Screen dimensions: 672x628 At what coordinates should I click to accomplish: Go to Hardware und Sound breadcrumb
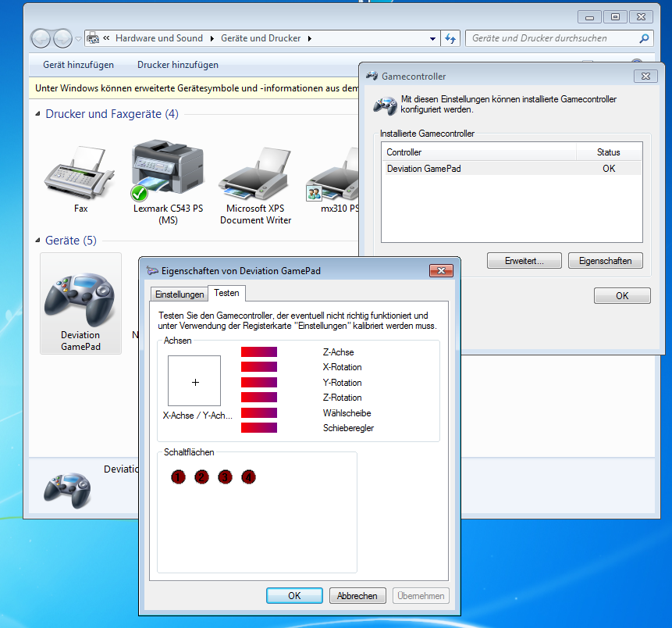(159, 38)
